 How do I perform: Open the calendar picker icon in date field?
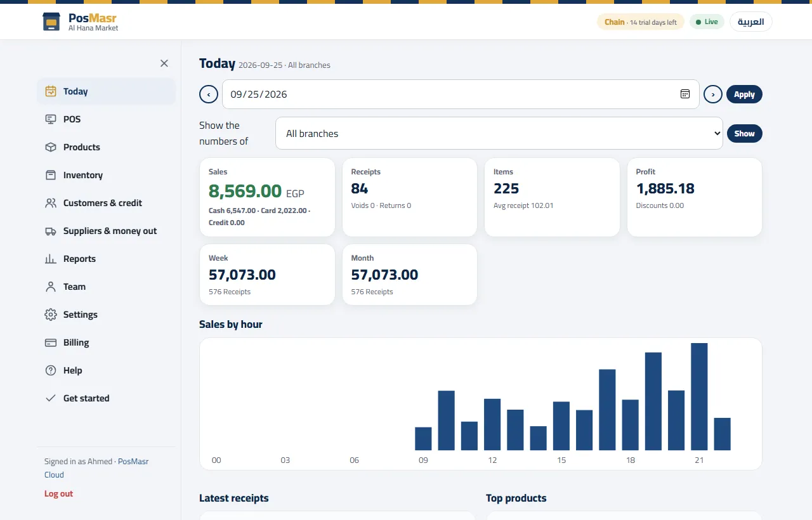click(x=685, y=94)
